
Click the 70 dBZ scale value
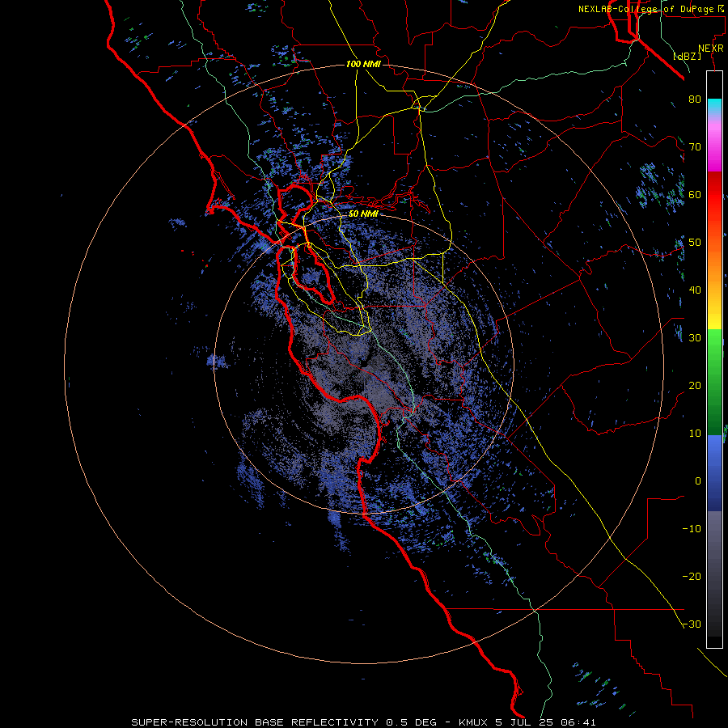pyautogui.click(x=695, y=146)
